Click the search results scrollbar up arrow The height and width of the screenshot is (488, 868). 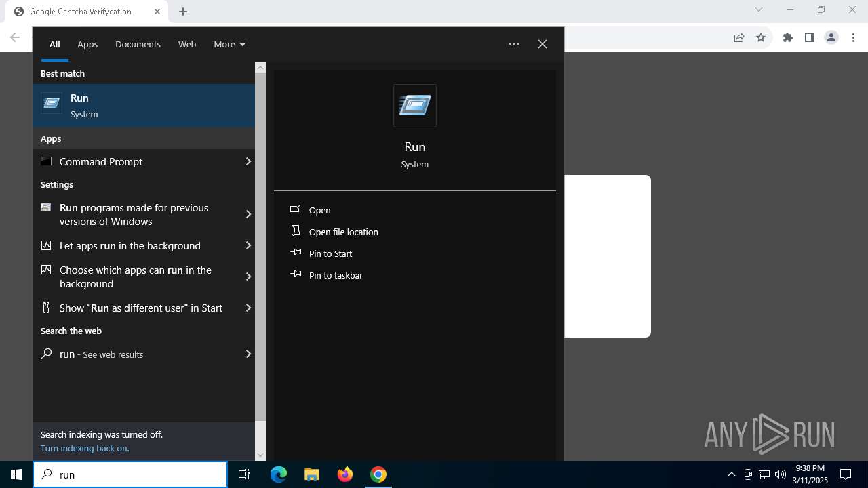click(x=260, y=68)
